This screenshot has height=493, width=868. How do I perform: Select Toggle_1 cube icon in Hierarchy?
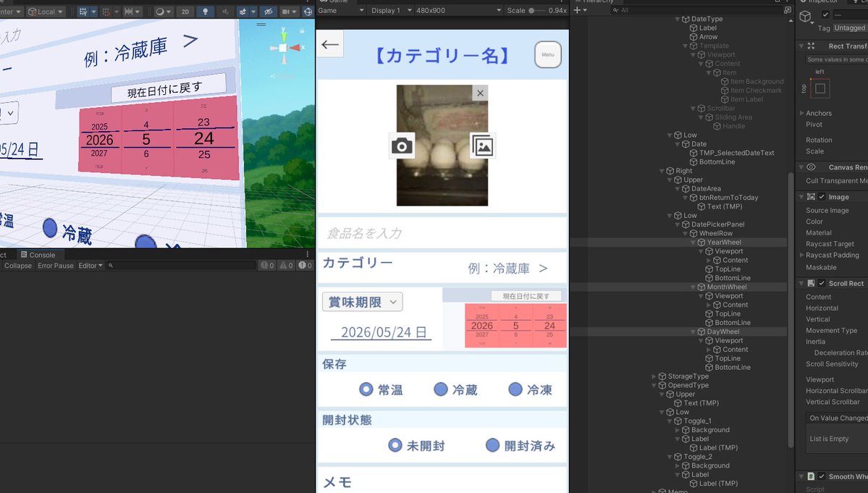pyautogui.click(x=678, y=421)
